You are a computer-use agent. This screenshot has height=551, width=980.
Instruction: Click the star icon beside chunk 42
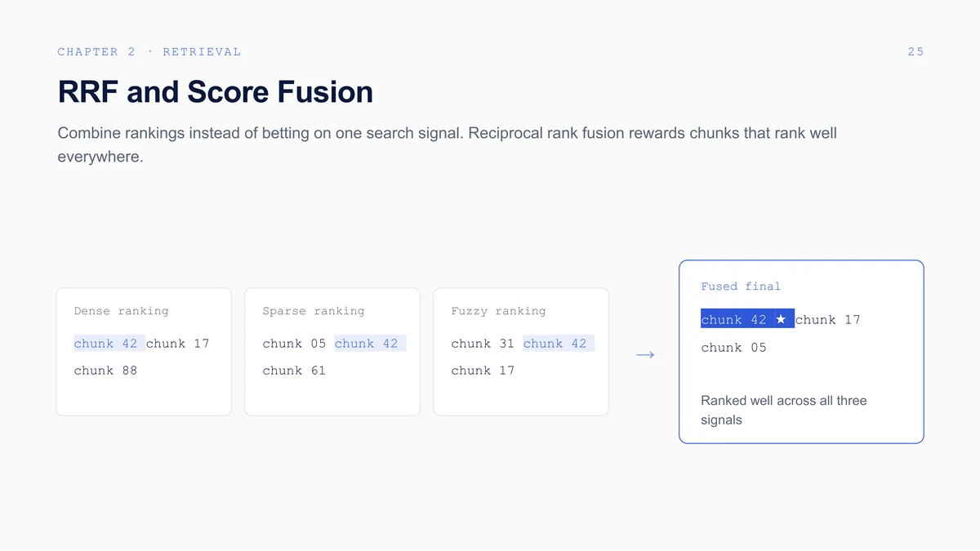pos(781,320)
